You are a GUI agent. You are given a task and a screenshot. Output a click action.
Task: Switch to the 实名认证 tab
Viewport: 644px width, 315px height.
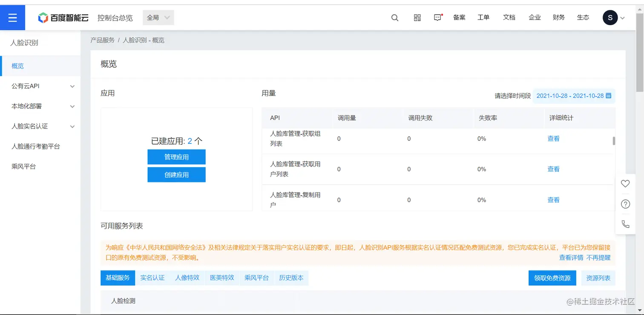coord(152,278)
